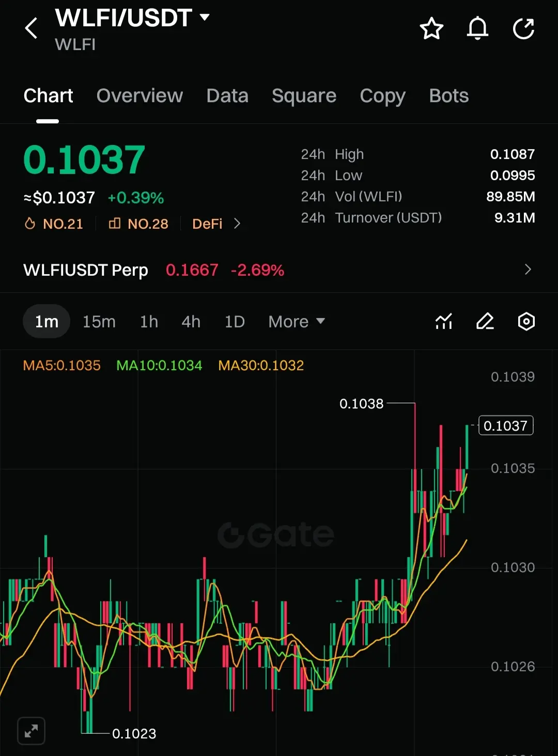Viewport: 558px width, 756px height.
Task: Select the 1h timeframe
Action: [x=149, y=322]
